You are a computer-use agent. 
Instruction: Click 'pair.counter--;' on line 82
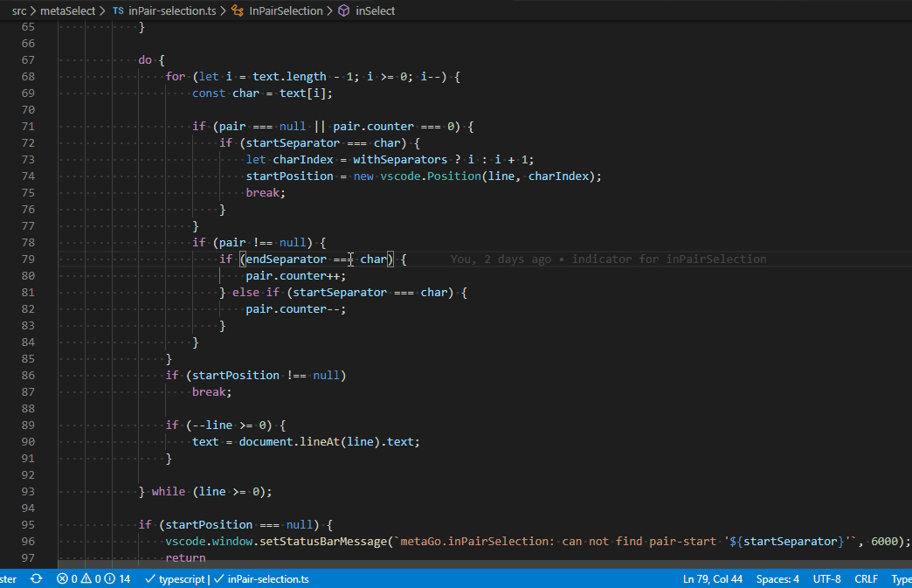point(296,308)
